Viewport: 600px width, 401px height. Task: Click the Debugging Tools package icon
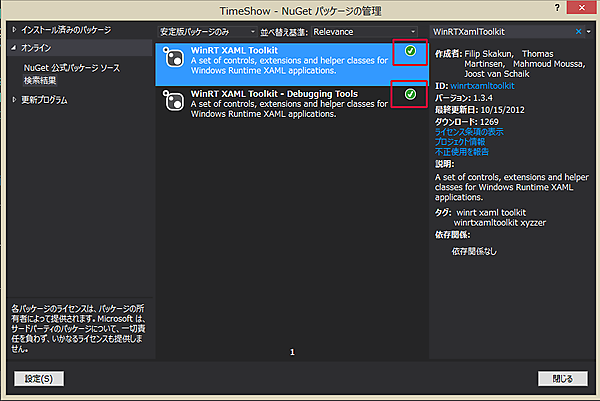174,101
